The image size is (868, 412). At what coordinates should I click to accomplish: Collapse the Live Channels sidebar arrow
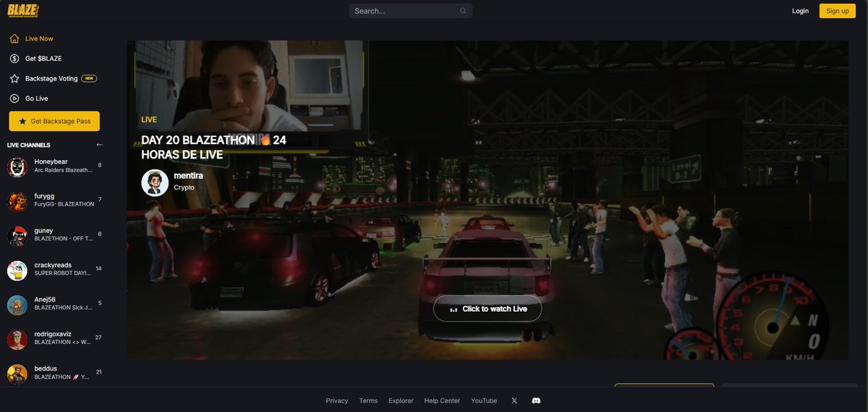pyautogui.click(x=99, y=145)
